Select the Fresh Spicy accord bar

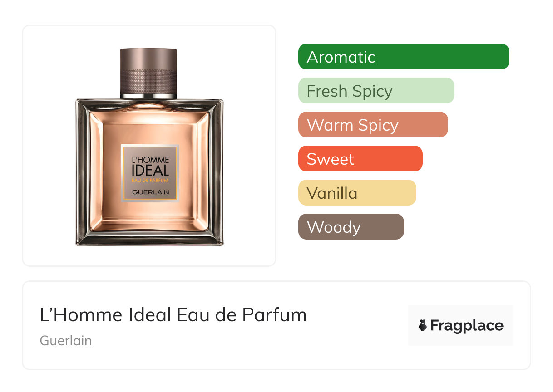pos(376,91)
